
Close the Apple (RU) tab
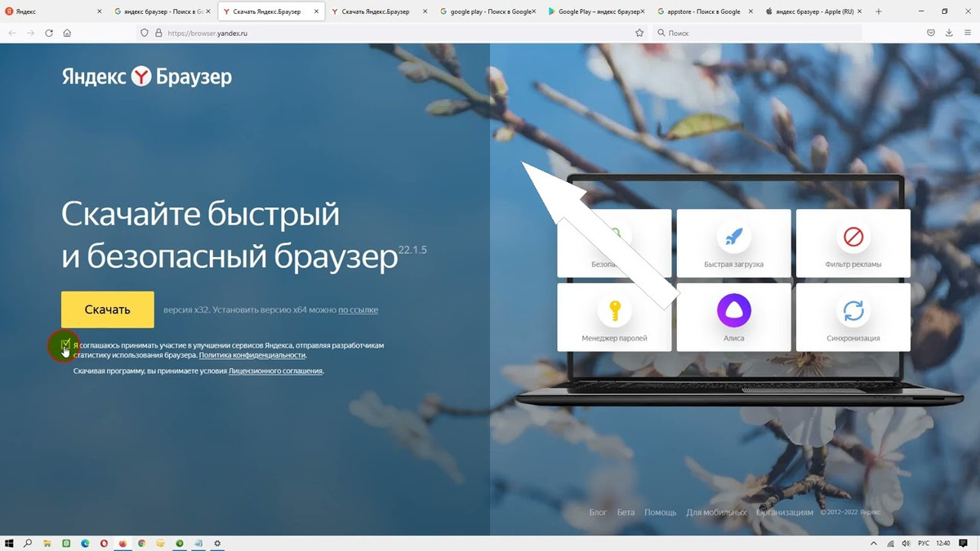[859, 12]
